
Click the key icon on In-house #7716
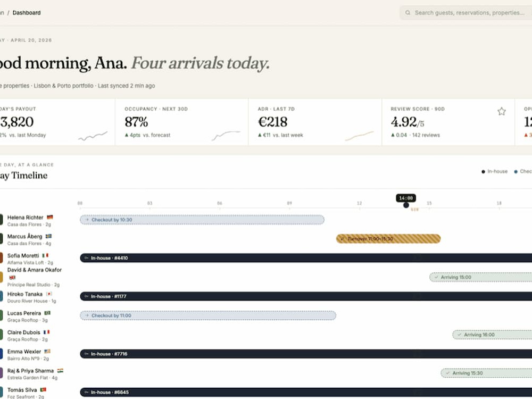[86, 354]
